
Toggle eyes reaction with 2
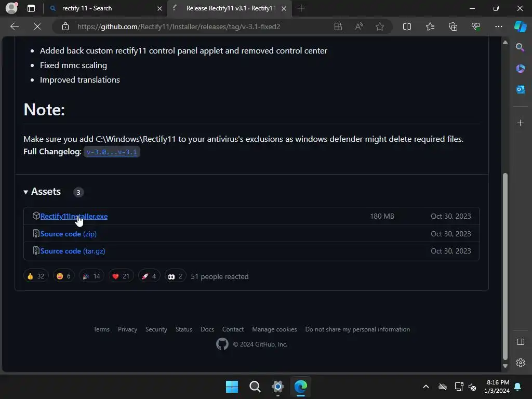pos(175,276)
